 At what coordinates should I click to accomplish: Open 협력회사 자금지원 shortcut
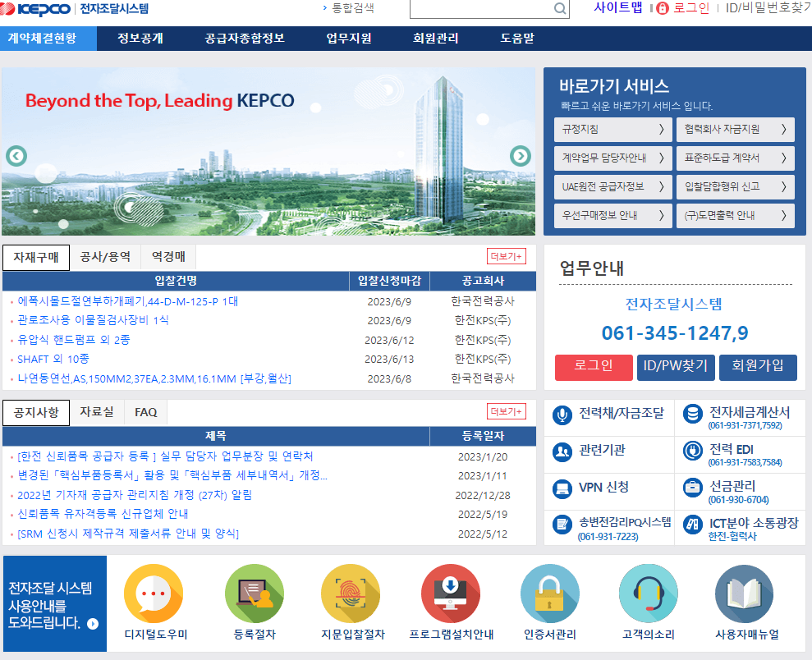coord(735,130)
